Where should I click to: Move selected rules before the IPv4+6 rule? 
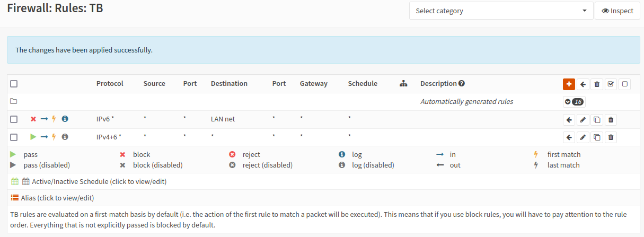pos(569,137)
